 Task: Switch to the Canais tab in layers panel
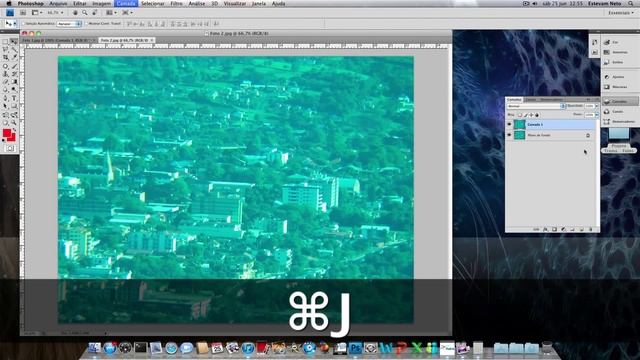pyautogui.click(x=530, y=99)
